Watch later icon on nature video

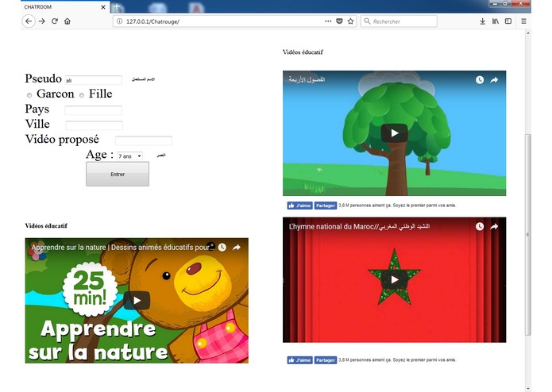tap(222, 247)
